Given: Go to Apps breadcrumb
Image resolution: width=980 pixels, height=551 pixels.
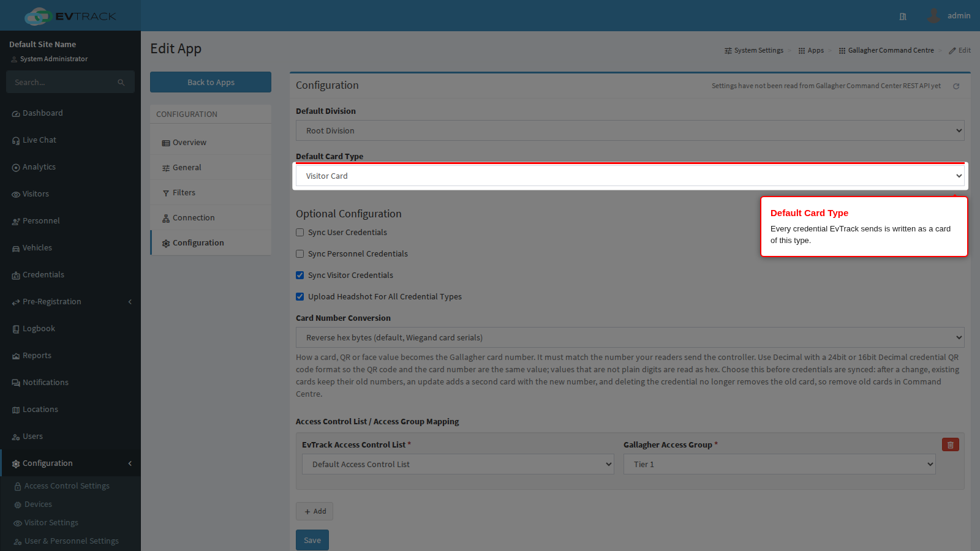Looking at the screenshot, I should (811, 50).
